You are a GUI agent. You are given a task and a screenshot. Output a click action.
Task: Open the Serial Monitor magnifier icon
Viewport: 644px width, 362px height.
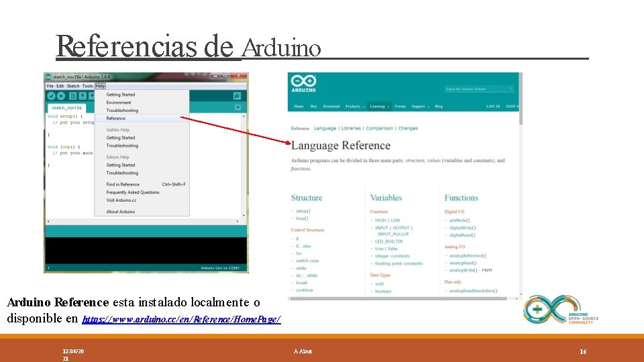click(237, 96)
